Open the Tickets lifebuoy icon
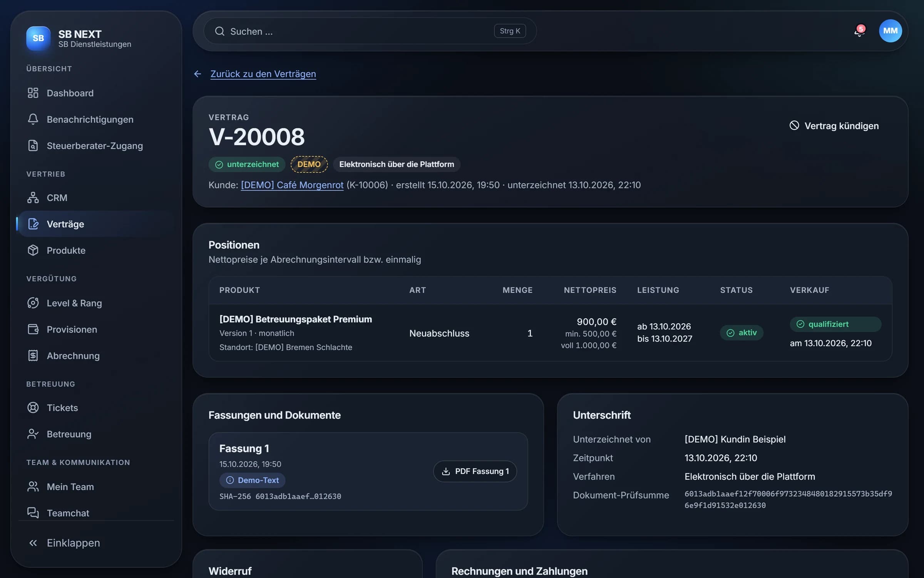This screenshot has height=578, width=924. pyautogui.click(x=33, y=408)
